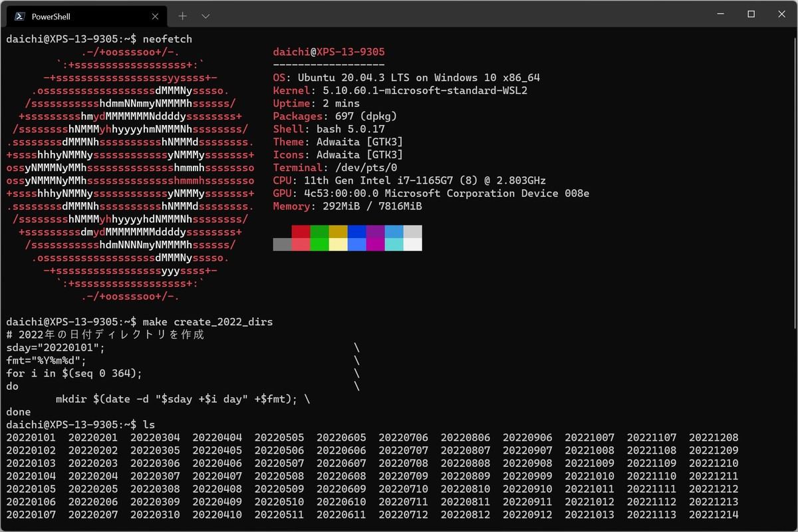Click directory name 20221007

pos(590,438)
